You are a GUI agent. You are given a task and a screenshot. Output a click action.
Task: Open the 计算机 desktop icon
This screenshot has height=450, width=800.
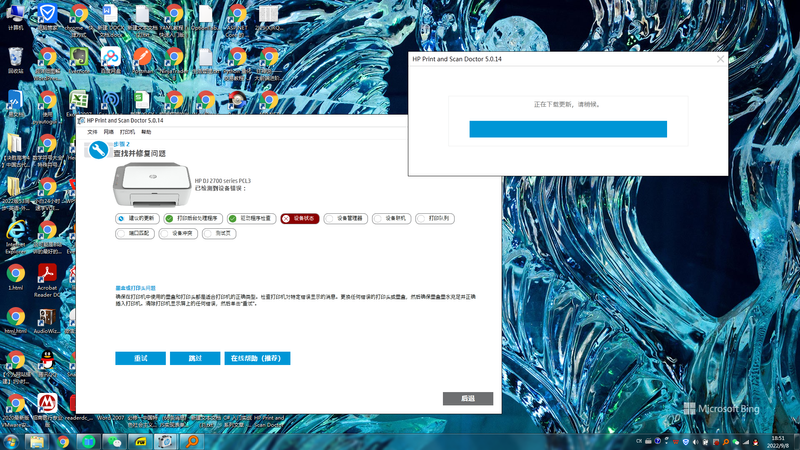16,17
